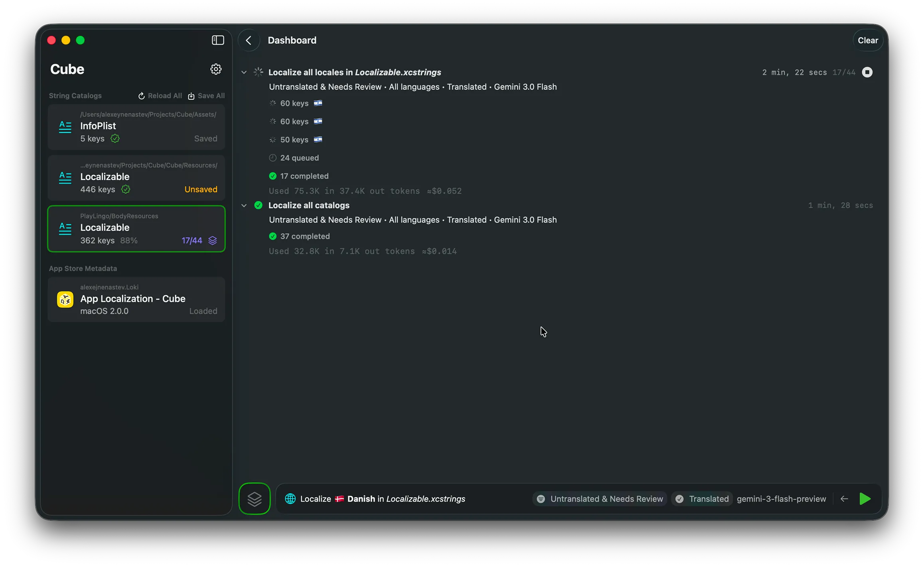
Task: Toggle the Translated filter pill
Action: coord(701,498)
